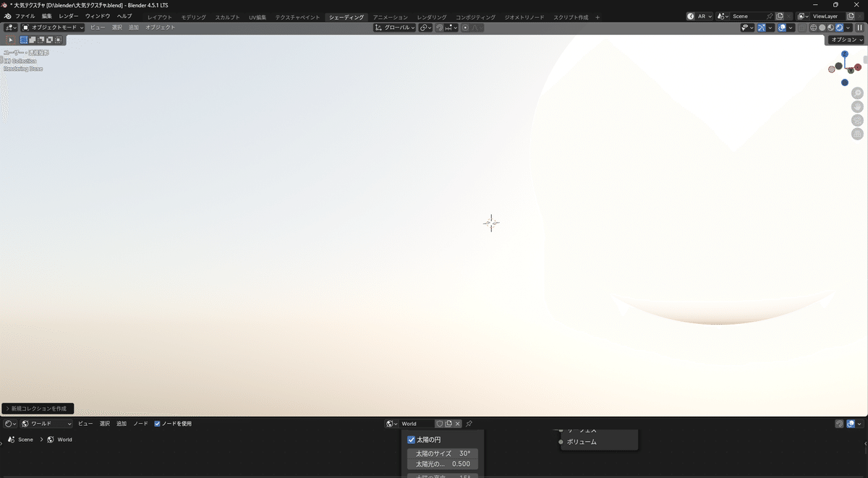Click the pan view hand icon
868x478 pixels.
click(x=857, y=106)
